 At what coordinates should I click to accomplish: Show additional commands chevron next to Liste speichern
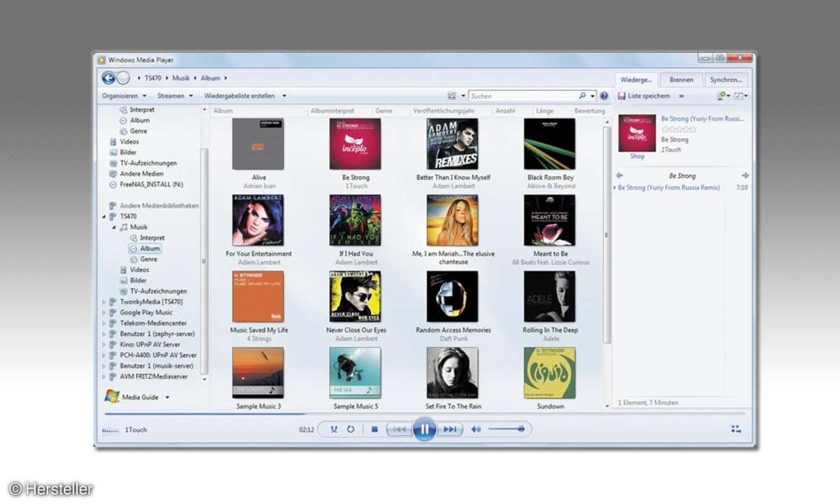[x=682, y=96]
